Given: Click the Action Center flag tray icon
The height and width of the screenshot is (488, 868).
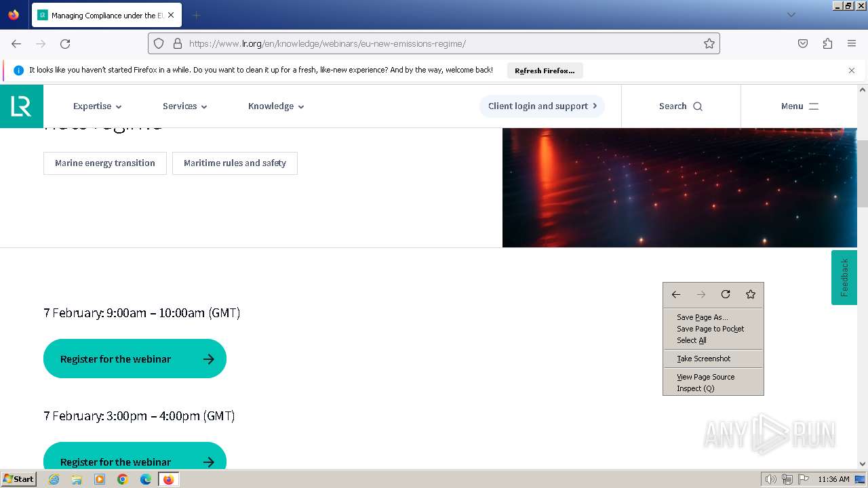Looking at the screenshot, I should (x=804, y=479).
